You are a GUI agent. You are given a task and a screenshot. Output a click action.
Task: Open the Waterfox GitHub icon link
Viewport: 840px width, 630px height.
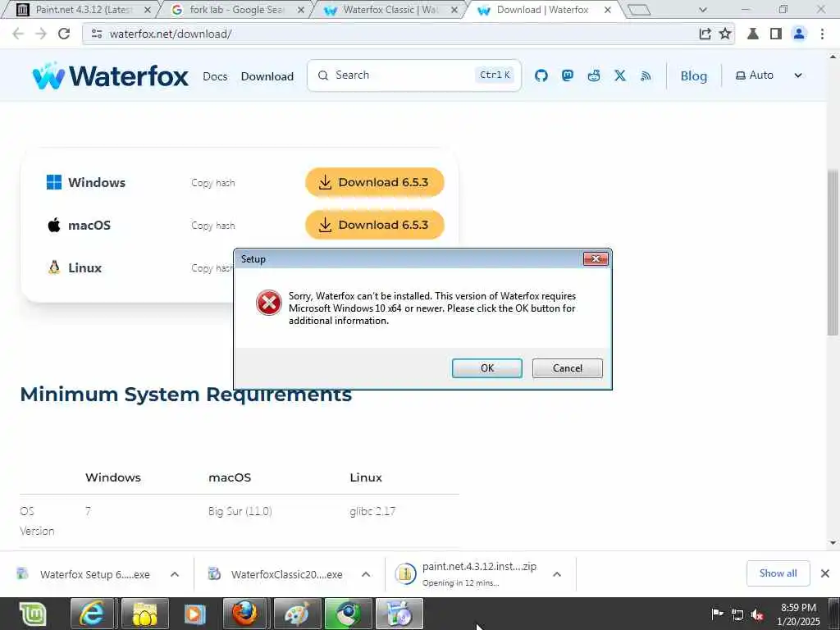[541, 75]
